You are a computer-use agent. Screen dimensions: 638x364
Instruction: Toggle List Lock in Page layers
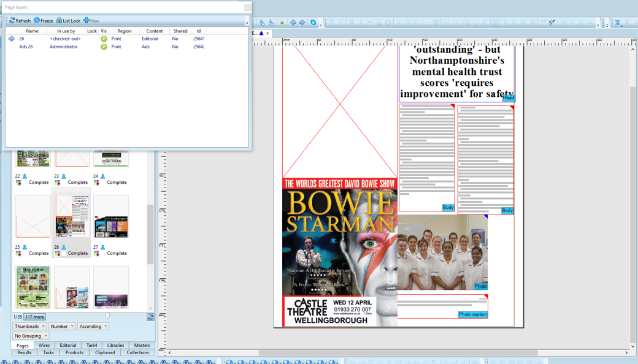click(68, 20)
